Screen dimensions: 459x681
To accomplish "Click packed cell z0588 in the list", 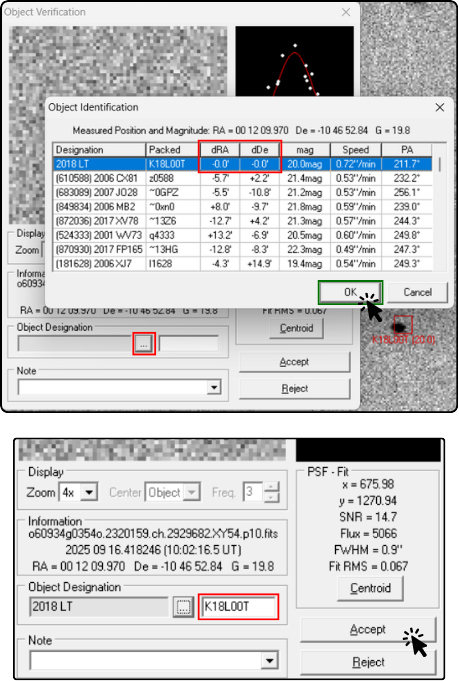I will point(173,178).
